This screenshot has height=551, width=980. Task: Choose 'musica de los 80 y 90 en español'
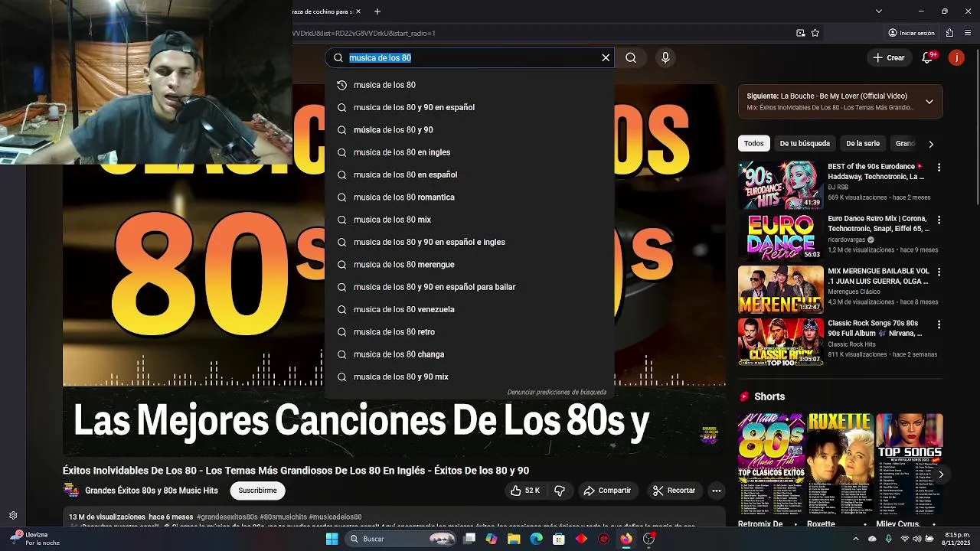(469, 107)
